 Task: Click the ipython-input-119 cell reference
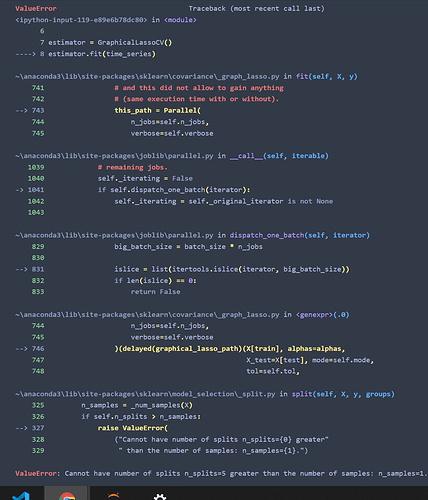81,20
